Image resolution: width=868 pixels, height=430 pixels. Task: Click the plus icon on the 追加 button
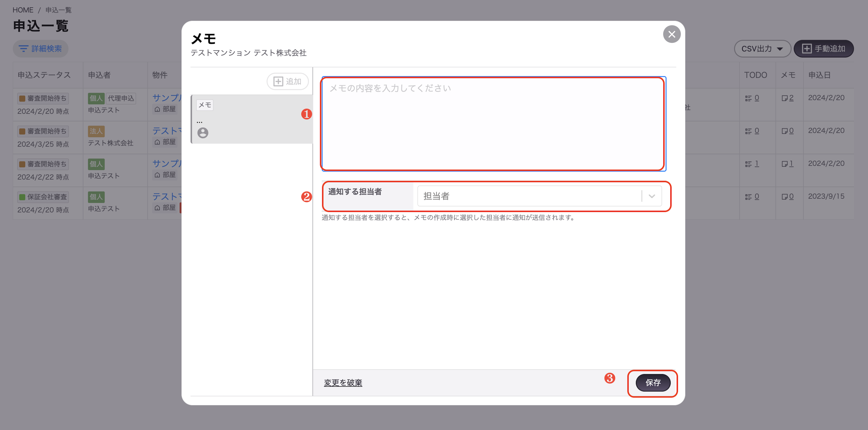pos(278,81)
